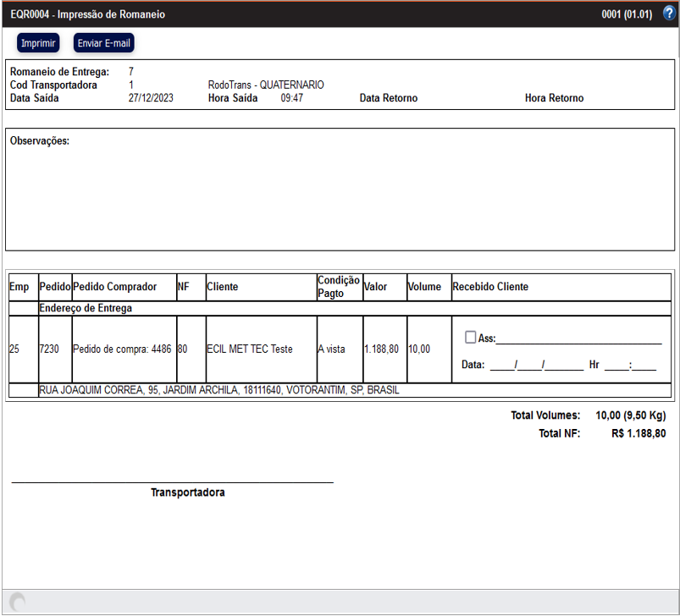Screen dimensions: 680x616
Task: Open the help question mark icon
Action: [669, 14]
